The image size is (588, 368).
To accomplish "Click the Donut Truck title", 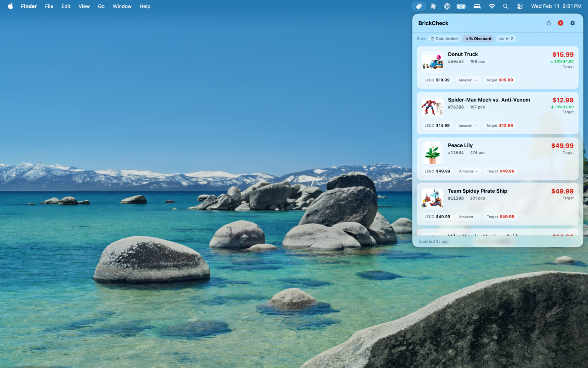I will tap(463, 54).
